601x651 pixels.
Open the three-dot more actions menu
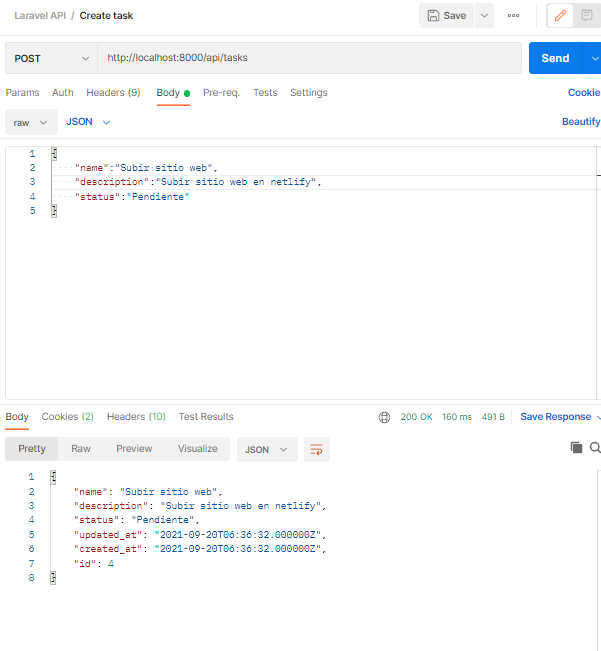click(x=513, y=15)
